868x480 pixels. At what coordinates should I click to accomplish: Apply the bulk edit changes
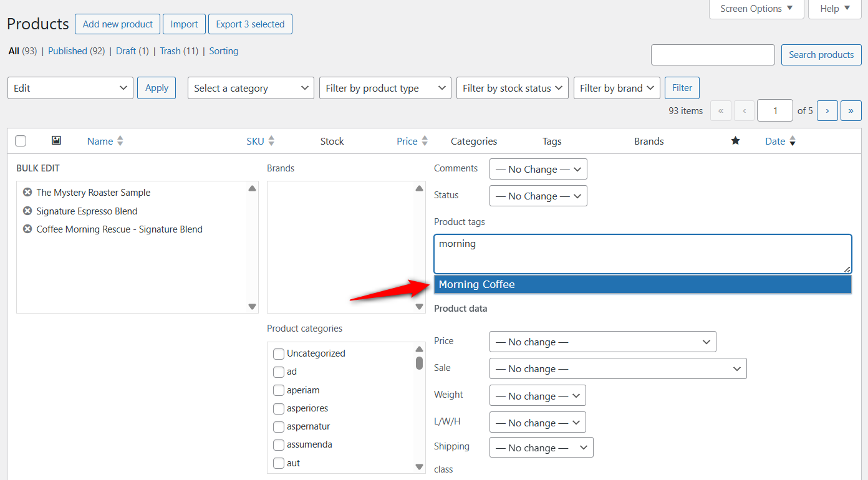156,88
